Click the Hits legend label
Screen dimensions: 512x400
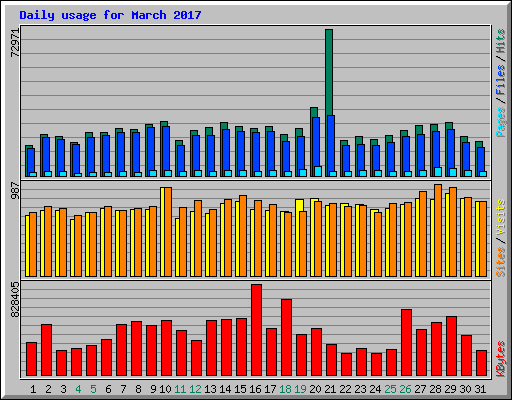coord(501,41)
